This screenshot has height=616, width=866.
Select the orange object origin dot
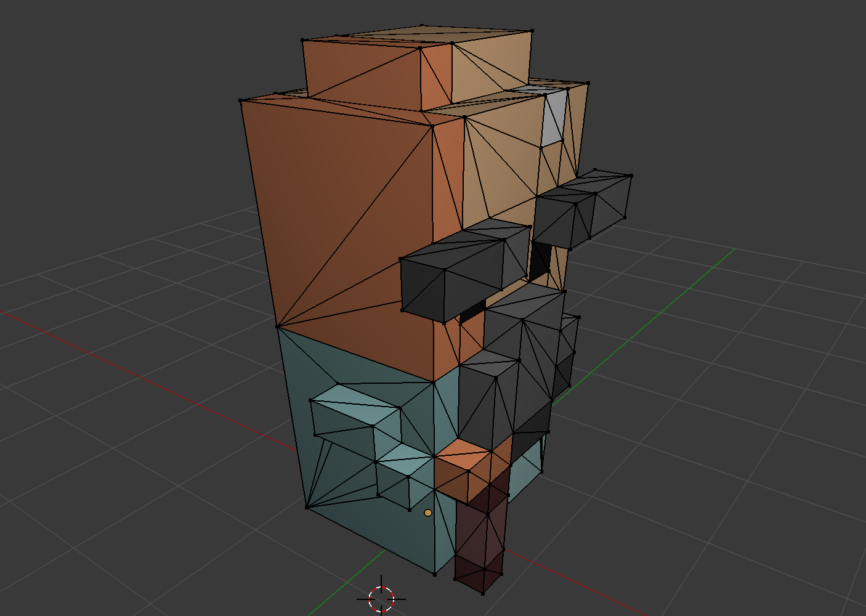(x=428, y=513)
